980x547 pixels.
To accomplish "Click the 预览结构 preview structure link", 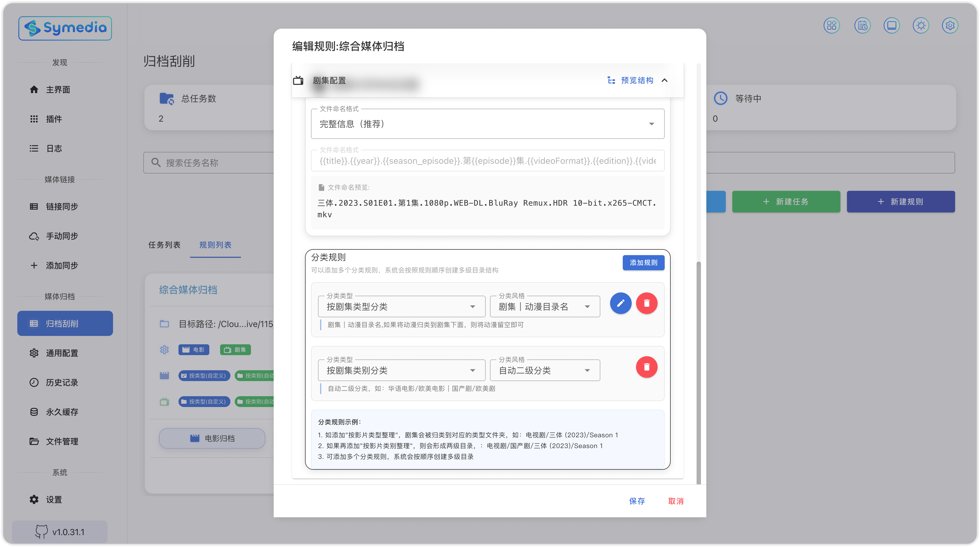I will coord(630,80).
